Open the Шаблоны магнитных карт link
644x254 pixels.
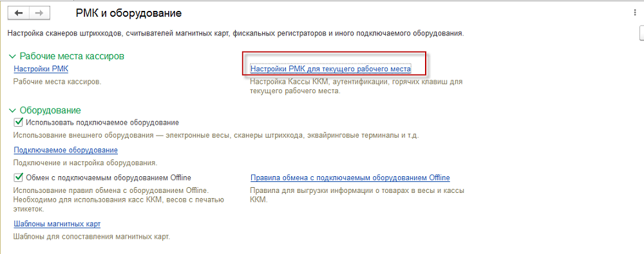(x=57, y=224)
